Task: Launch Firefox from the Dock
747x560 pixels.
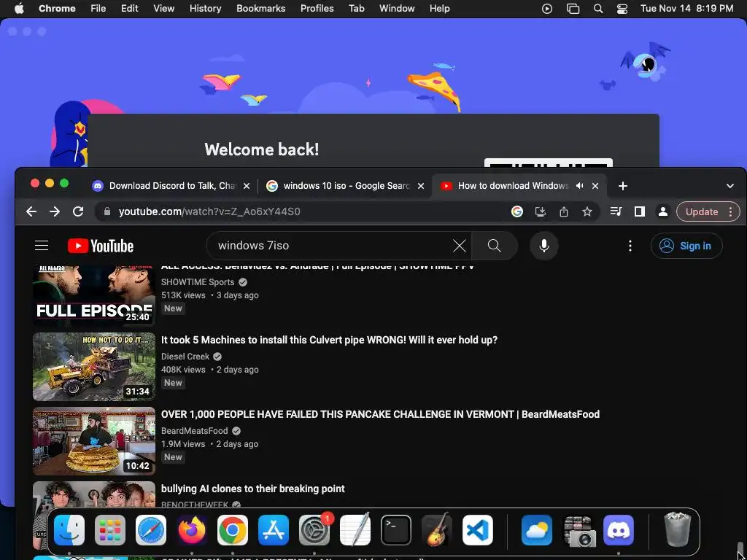Action: point(192,530)
